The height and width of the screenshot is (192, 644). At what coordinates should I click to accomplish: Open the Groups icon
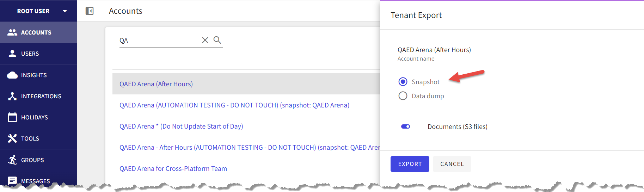(12, 160)
